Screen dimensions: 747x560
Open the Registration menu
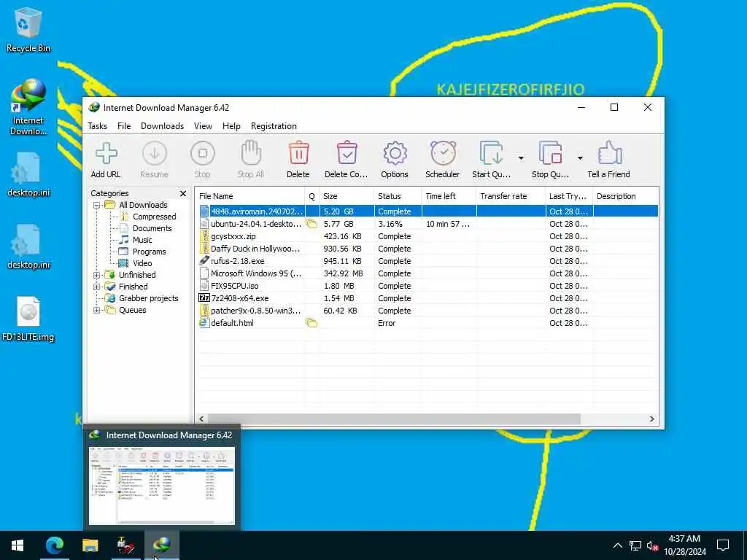[x=274, y=126]
